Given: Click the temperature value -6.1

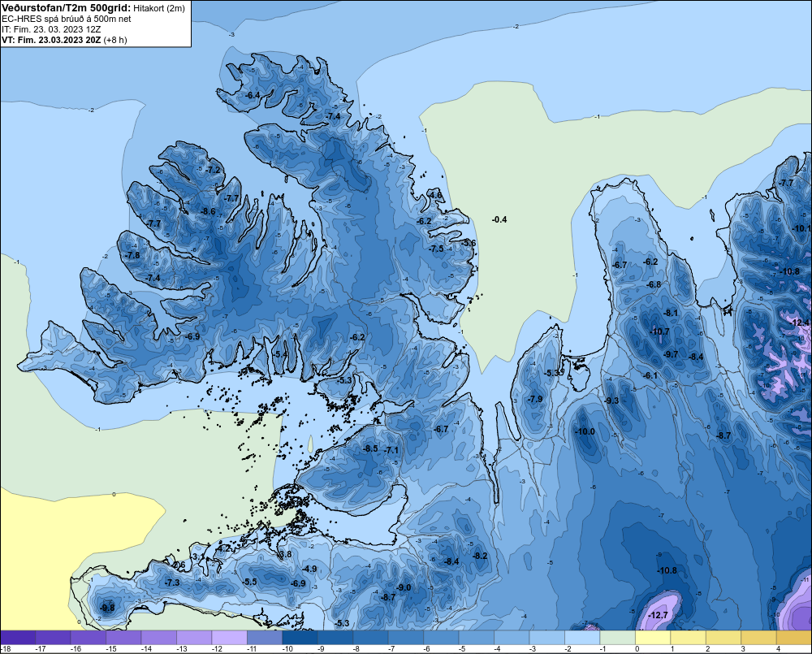Looking at the screenshot, I should [x=650, y=375].
